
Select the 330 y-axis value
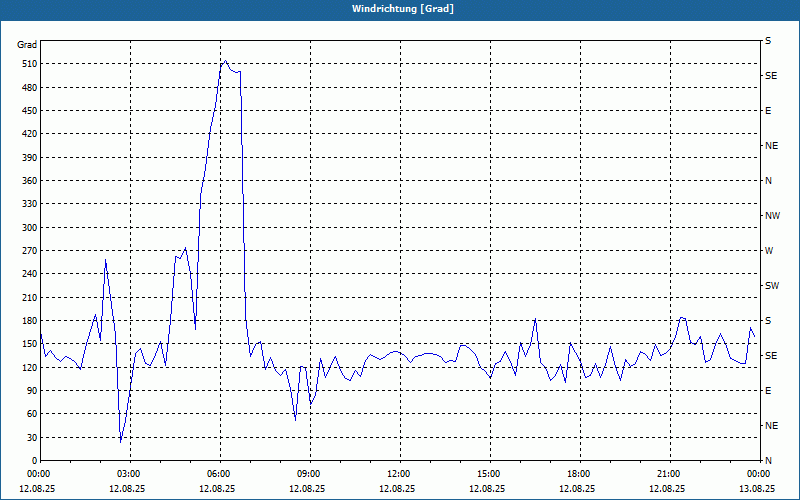tap(30, 204)
